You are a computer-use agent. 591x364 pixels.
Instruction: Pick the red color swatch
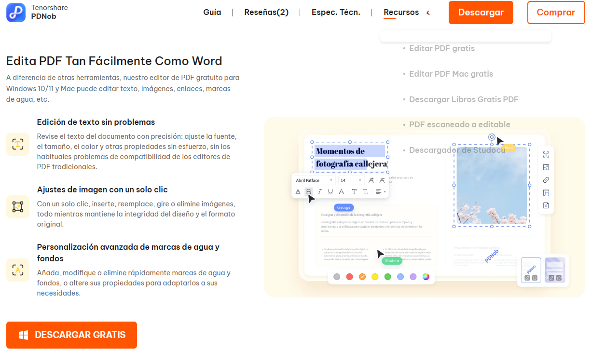coord(350,277)
